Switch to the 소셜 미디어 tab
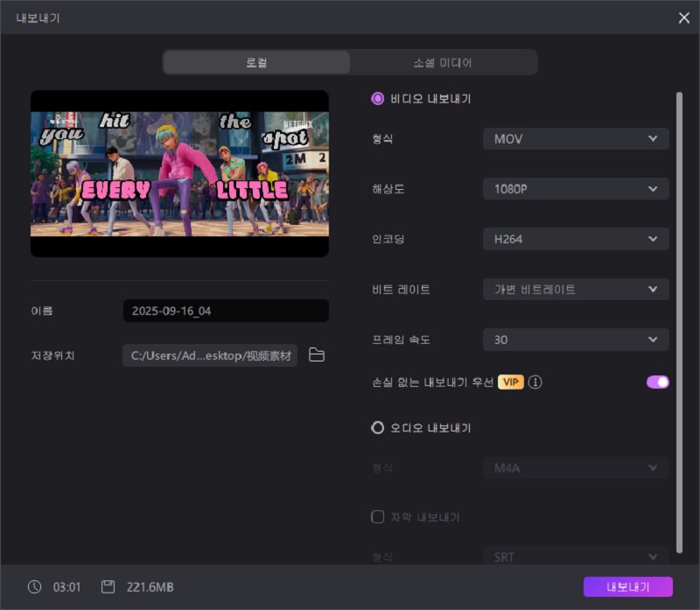The image size is (700, 610). 443,63
